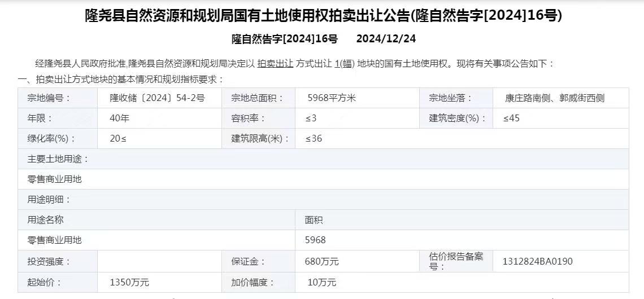The height and width of the screenshot is (299, 644).
Task: Click the 面积 column header
Action: point(314,220)
